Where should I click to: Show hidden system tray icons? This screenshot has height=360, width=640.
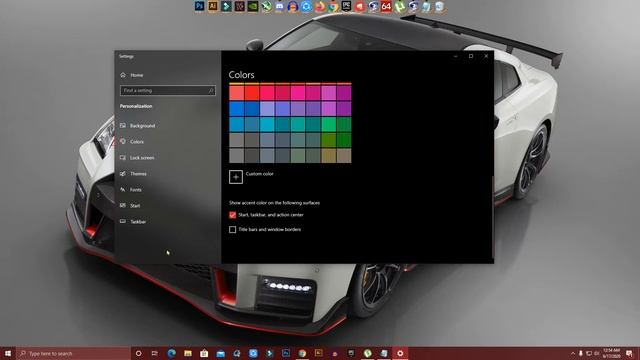tap(573, 353)
